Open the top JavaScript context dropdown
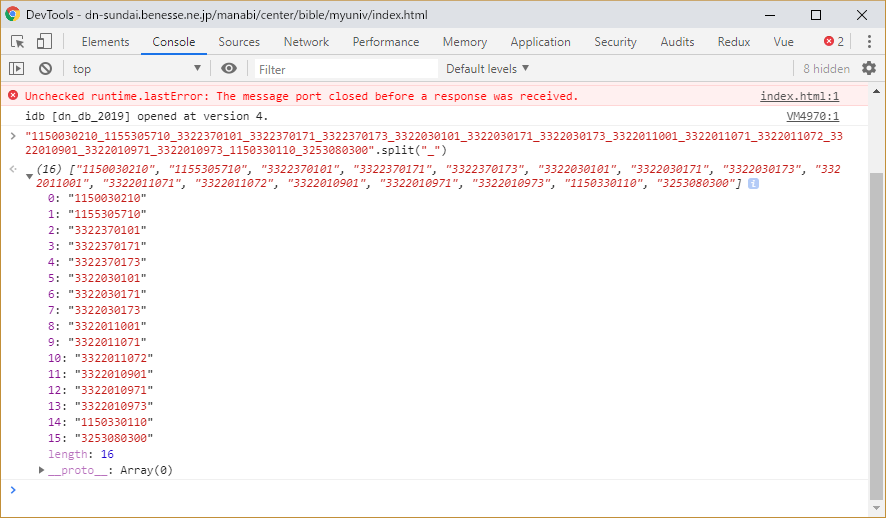This screenshot has width=886, height=518. (136, 69)
